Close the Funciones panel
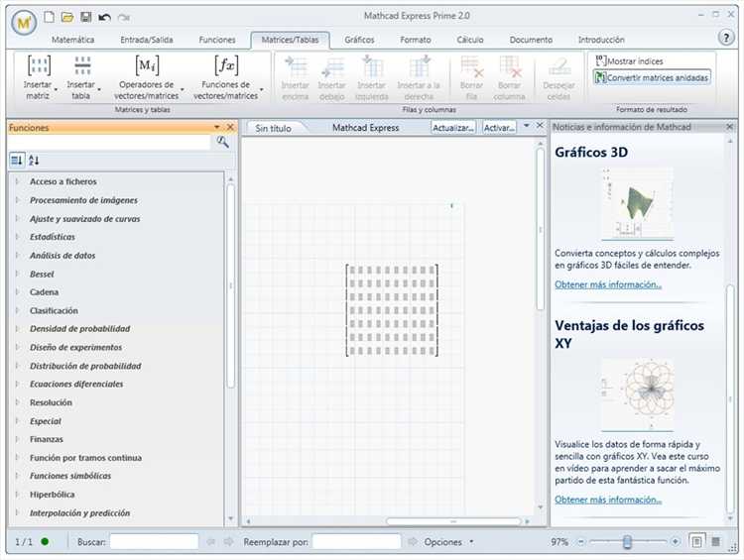Image resolution: width=744 pixels, height=560 pixels. point(230,127)
